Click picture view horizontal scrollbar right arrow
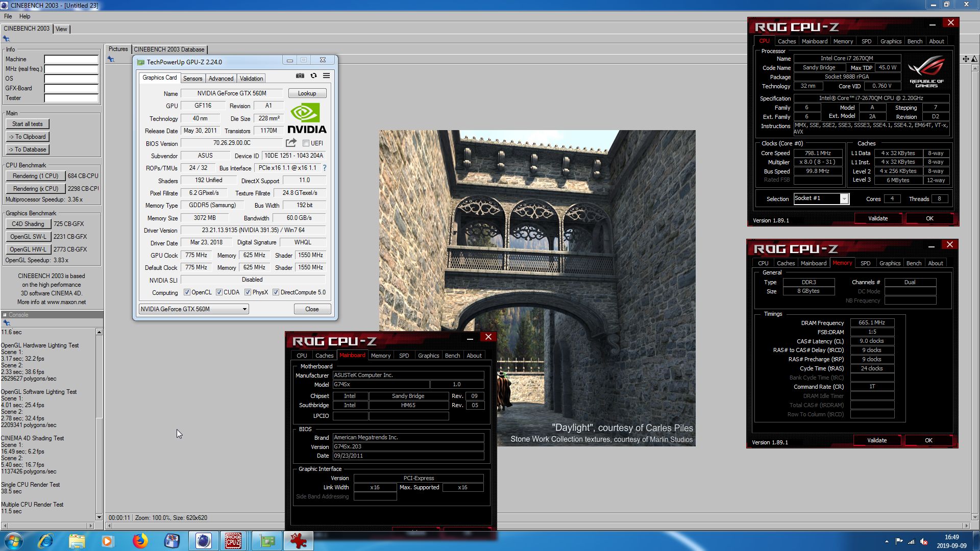 tap(966, 525)
